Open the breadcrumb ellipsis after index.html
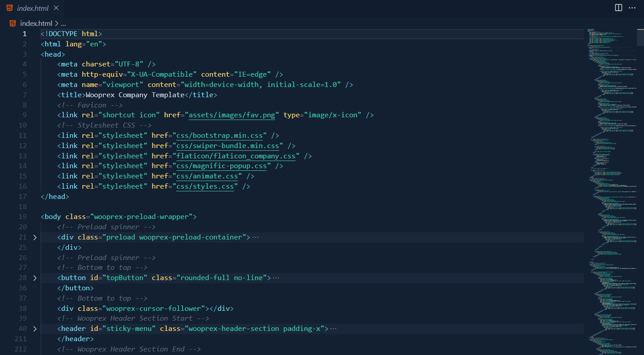The height and width of the screenshot is (355, 644). tap(63, 23)
